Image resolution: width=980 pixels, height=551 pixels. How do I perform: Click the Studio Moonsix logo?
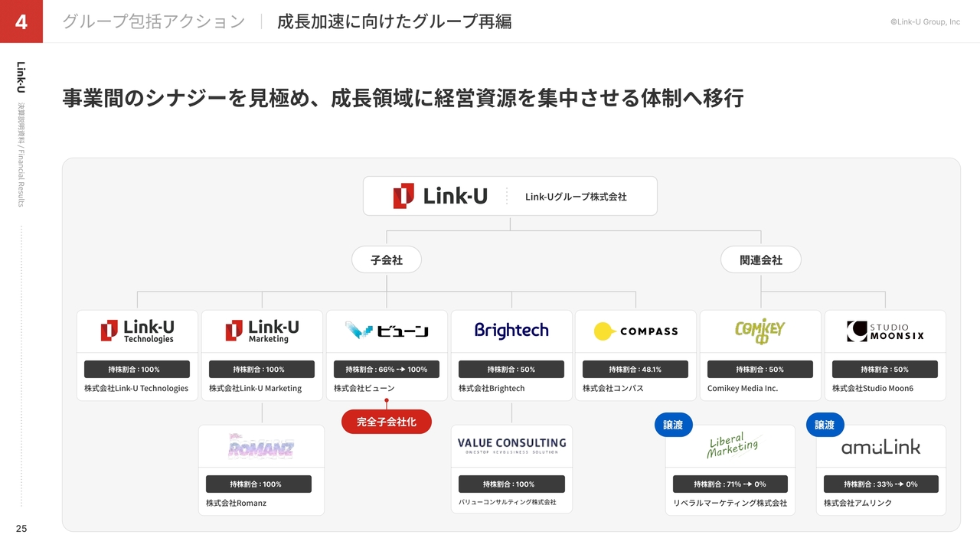885,331
